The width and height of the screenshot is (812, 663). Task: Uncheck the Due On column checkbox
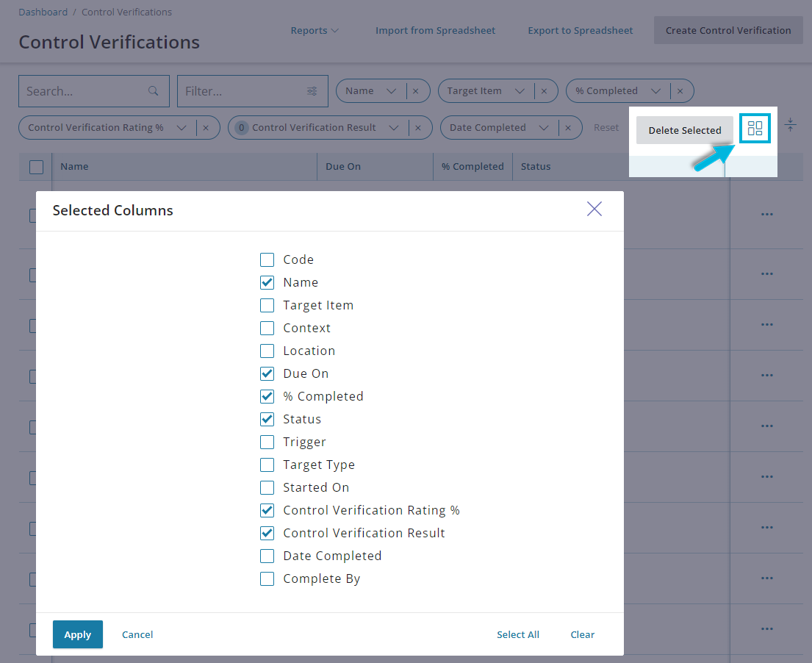point(267,373)
